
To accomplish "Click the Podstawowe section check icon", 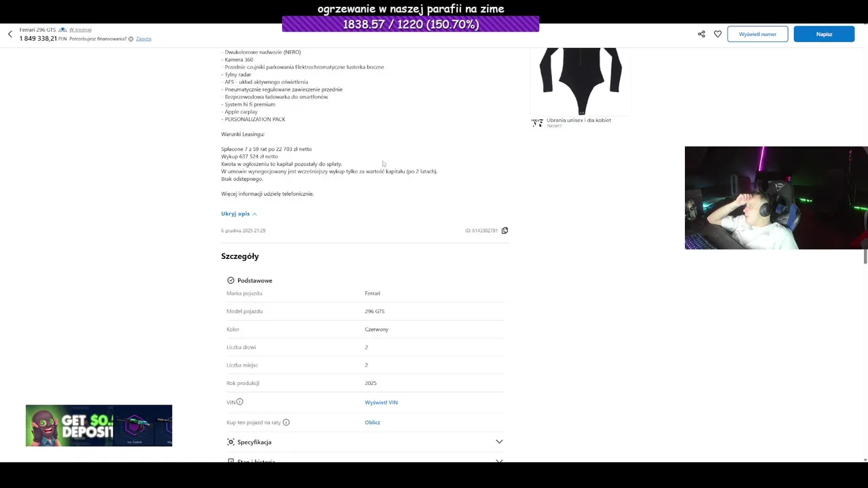I will click(231, 281).
